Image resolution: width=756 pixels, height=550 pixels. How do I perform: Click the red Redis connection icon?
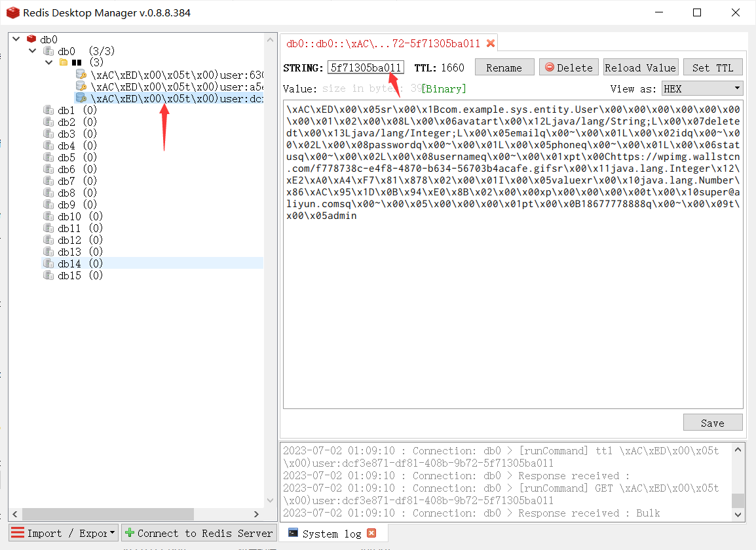pos(31,39)
